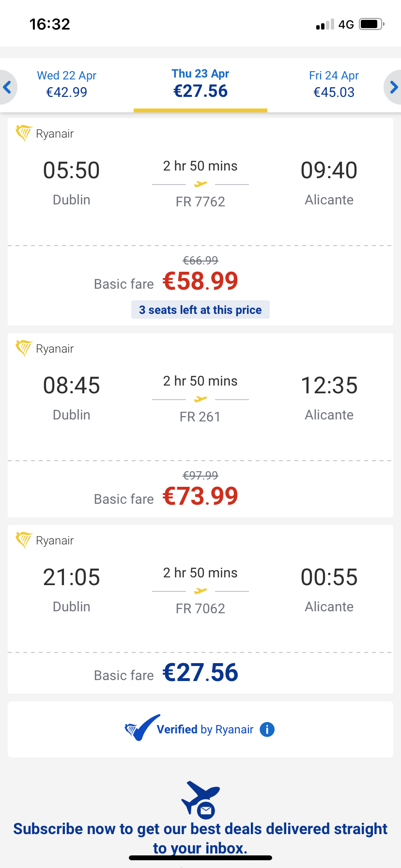Select flight FR 7062 departing 21:05
The image size is (401, 868).
(200, 591)
